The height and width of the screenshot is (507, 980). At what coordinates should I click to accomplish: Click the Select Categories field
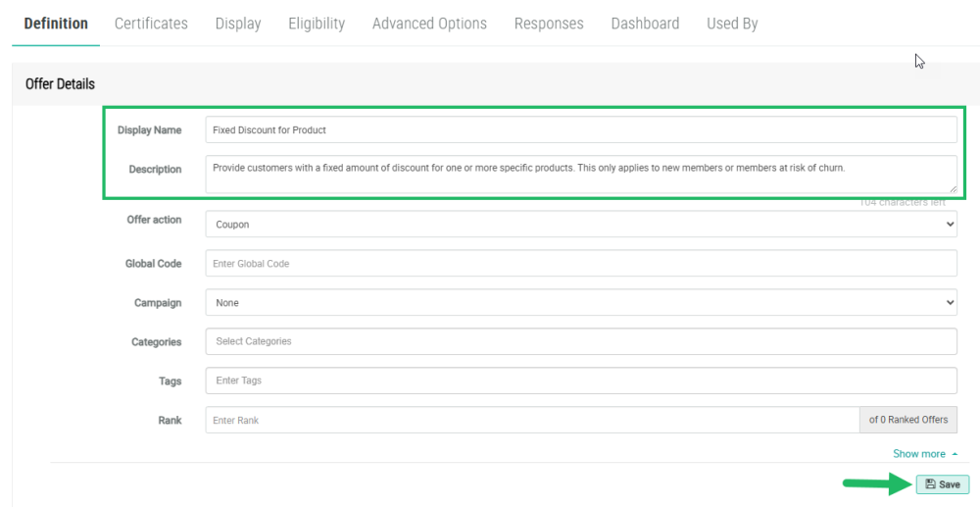(x=580, y=341)
